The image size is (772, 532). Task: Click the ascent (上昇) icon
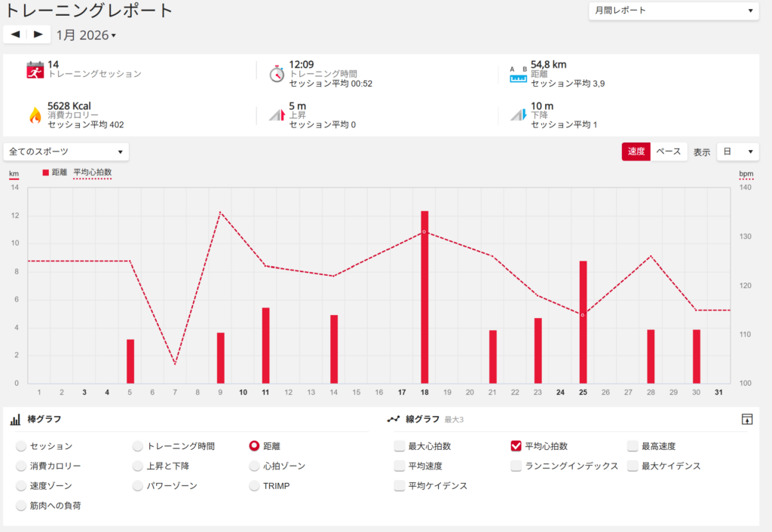277,115
